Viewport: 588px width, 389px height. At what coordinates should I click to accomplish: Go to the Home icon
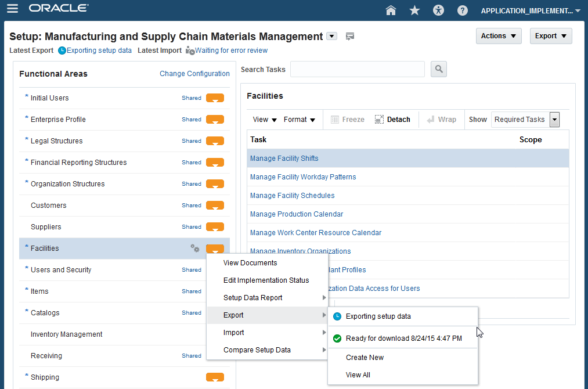coord(391,10)
